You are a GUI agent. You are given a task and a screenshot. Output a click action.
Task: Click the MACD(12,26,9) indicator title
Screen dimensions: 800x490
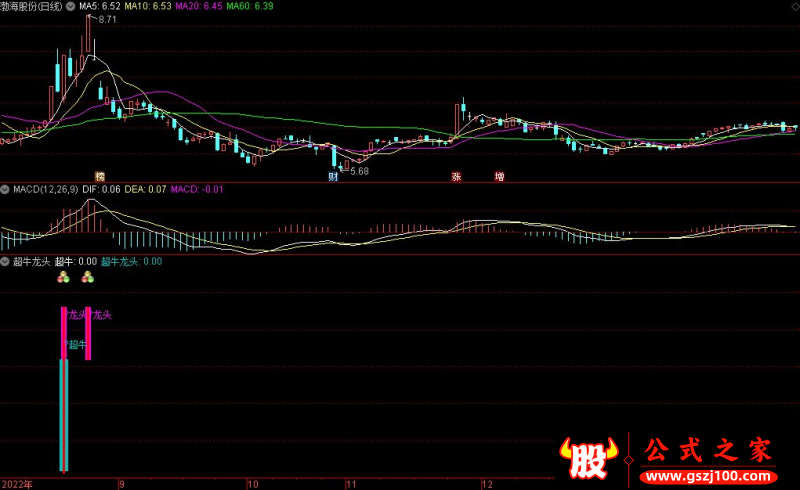45,189
